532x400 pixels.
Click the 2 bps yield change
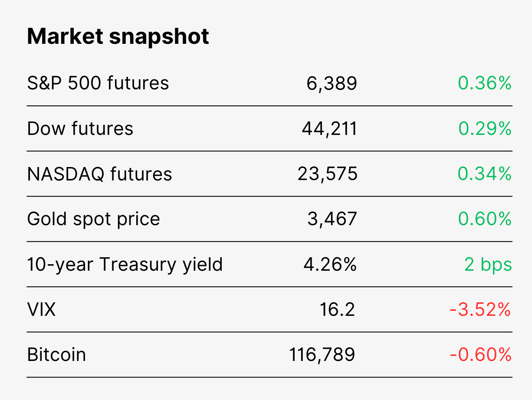488,265
